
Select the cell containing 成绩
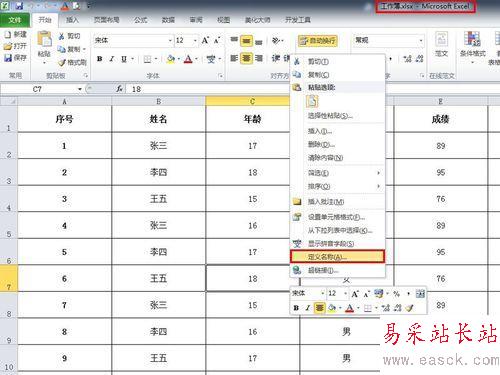[x=440, y=119]
